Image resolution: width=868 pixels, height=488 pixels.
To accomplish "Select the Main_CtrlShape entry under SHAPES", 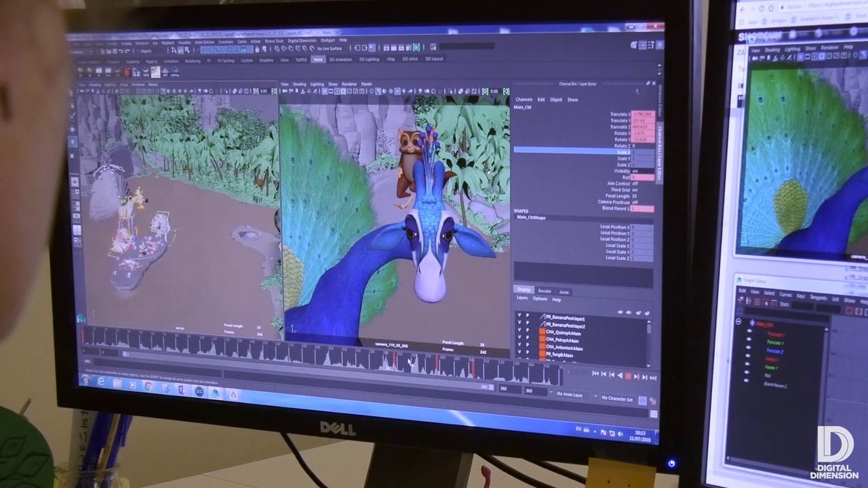I will (x=531, y=218).
